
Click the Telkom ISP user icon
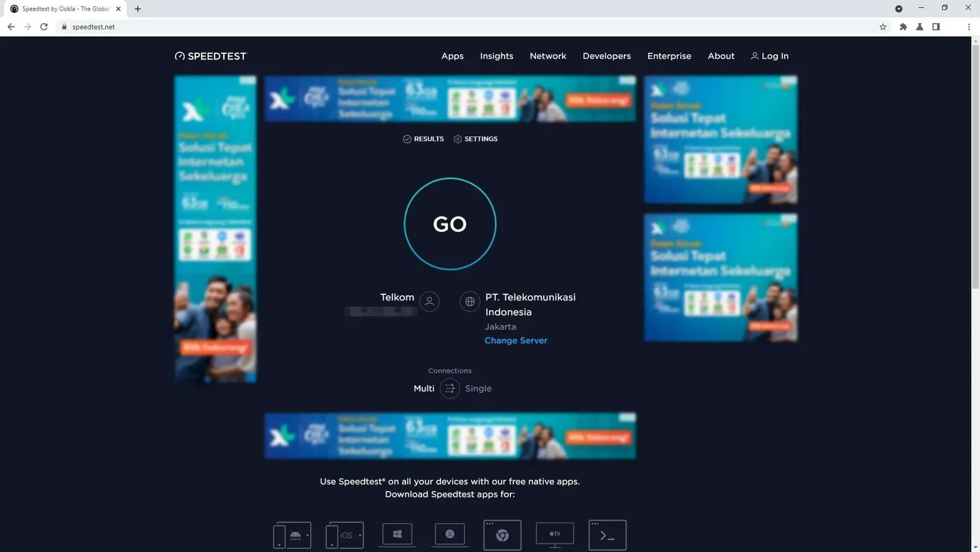430,302
